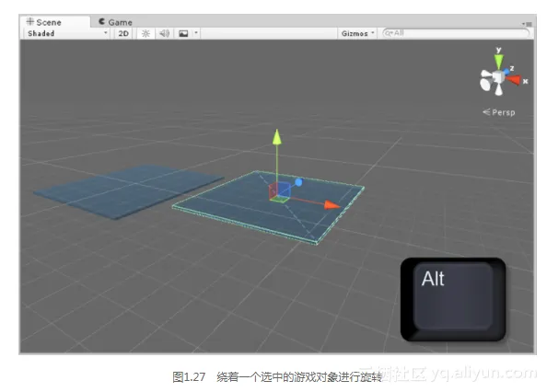Click the red X-axis move arrow
This screenshot has width=547, height=392.
coord(332,205)
